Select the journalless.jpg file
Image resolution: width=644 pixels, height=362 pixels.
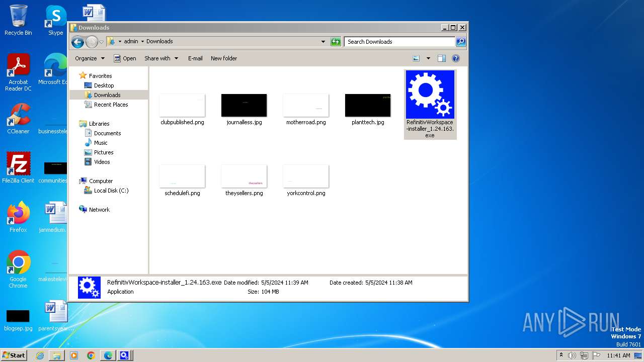(x=244, y=109)
